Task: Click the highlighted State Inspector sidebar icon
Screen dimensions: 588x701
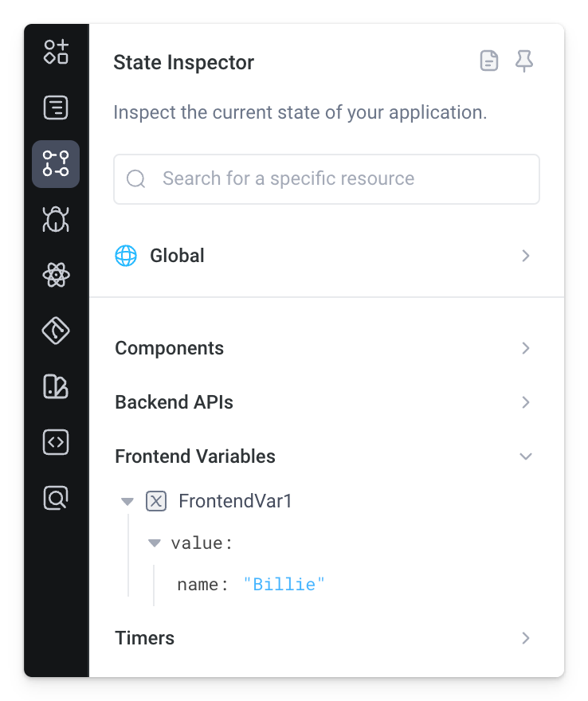Action: point(55,163)
